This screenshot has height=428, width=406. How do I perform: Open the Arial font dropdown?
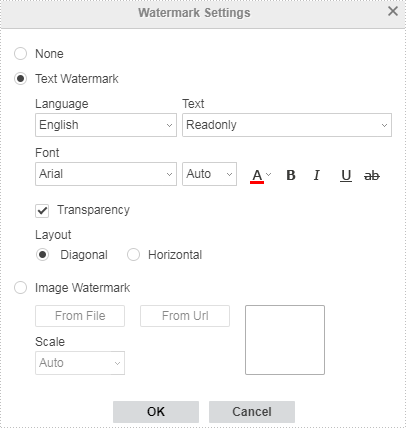pos(106,174)
